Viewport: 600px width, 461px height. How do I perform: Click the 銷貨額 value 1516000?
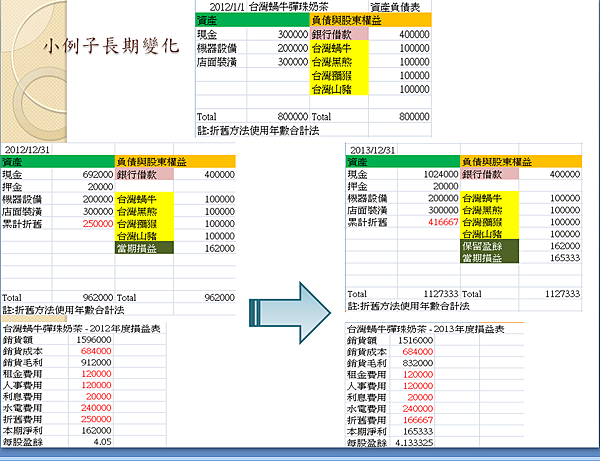(416, 340)
